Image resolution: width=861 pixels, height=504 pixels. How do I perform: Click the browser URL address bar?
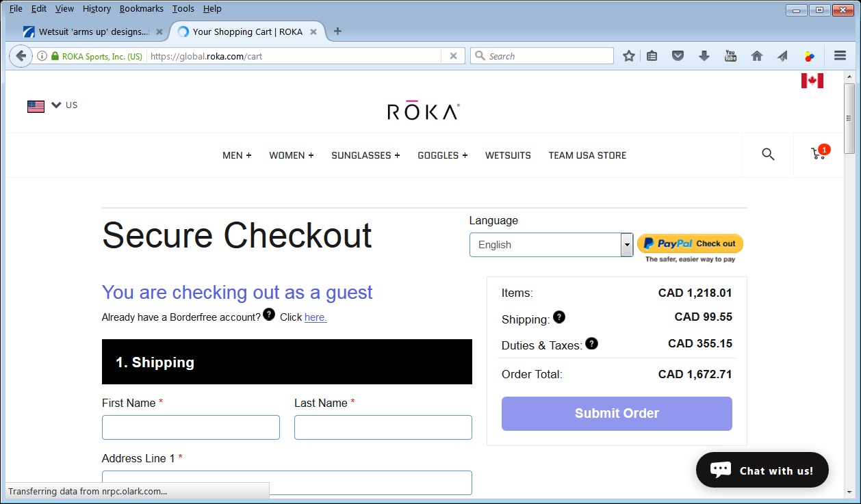coord(294,56)
